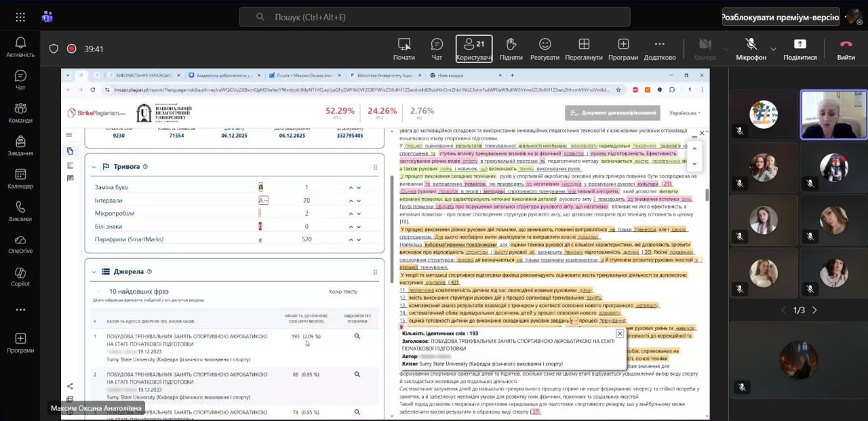The image size is (868, 421).
Task: Toggle the camera on or off
Action: pyautogui.click(x=705, y=45)
